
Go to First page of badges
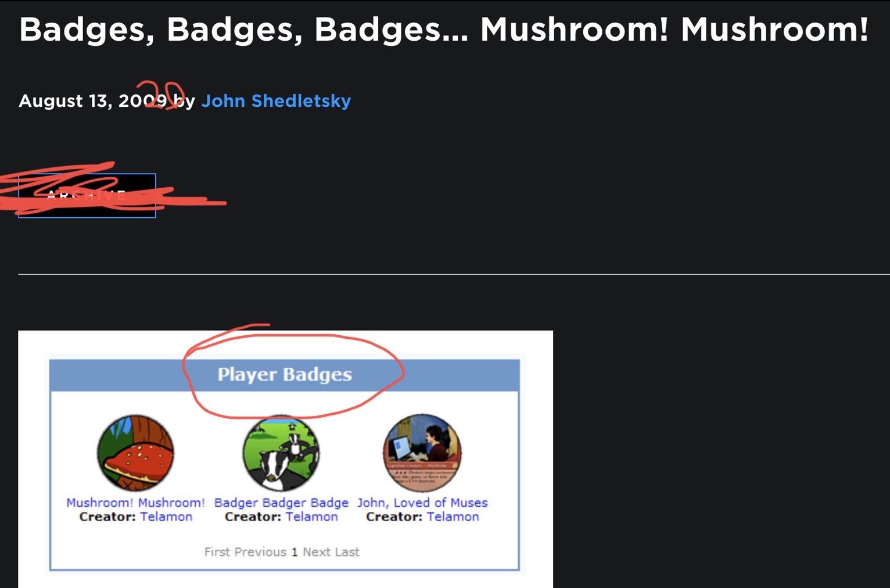click(217, 552)
